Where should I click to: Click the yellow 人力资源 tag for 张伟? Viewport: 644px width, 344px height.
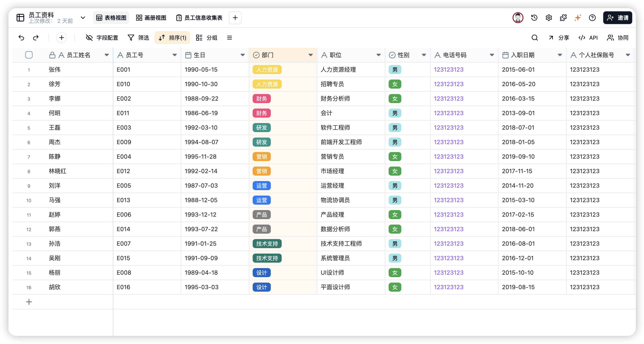pyautogui.click(x=267, y=70)
